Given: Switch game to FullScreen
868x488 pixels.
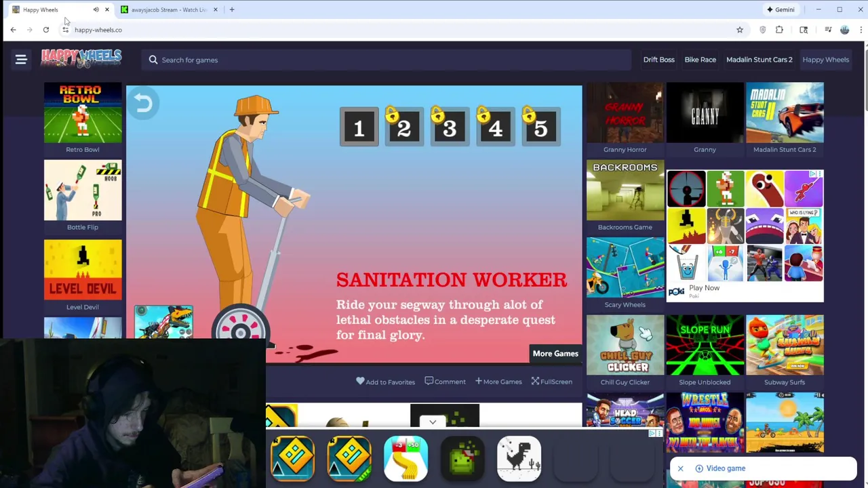Looking at the screenshot, I should (551, 382).
